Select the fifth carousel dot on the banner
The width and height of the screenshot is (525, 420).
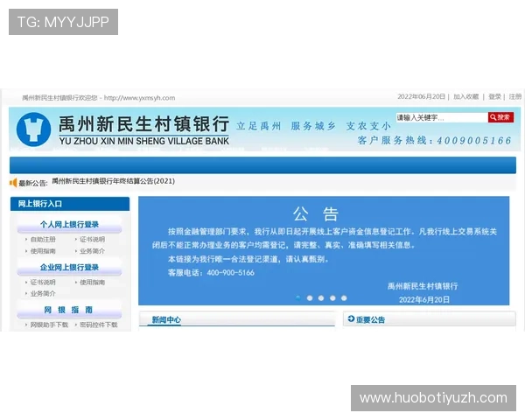tap(344, 298)
